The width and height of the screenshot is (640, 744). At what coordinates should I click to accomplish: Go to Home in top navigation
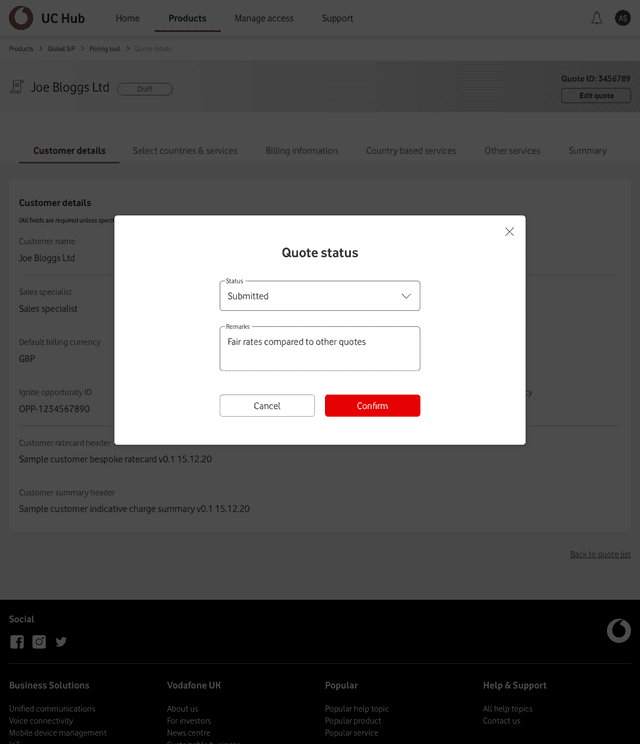[x=128, y=19]
